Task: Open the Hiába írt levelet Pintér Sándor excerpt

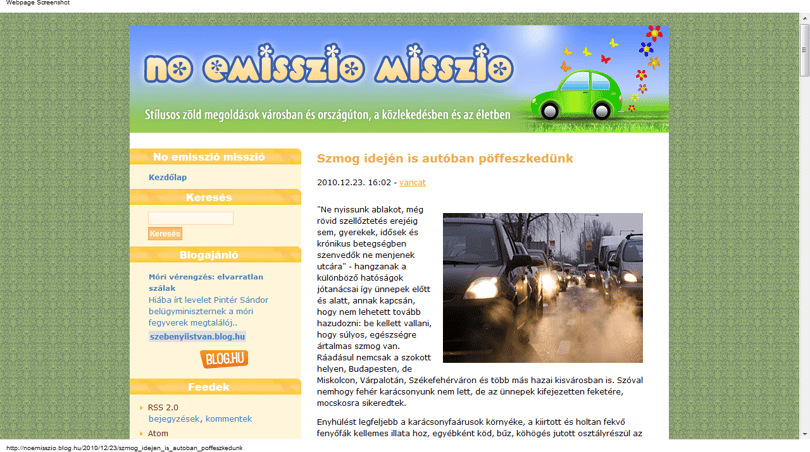Action: (x=208, y=311)
